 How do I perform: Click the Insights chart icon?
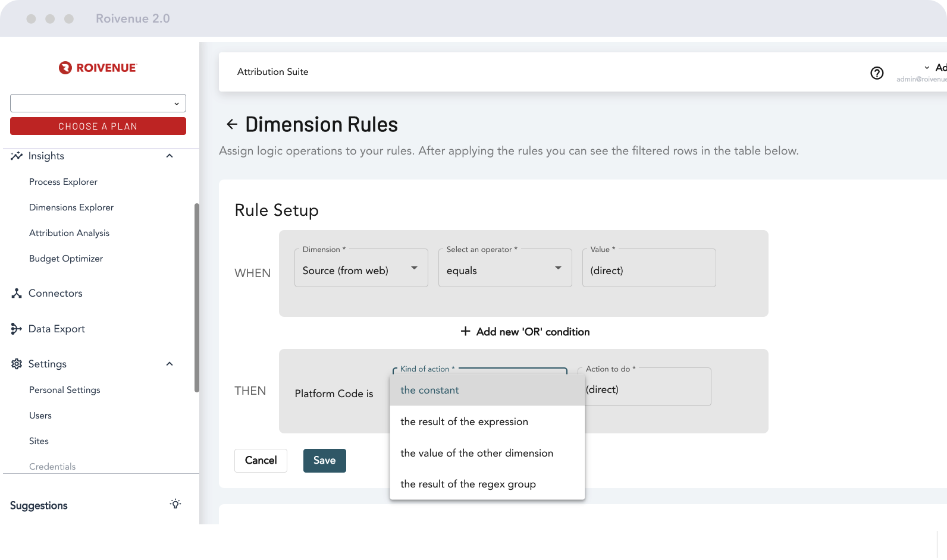[x=17, y=156]
